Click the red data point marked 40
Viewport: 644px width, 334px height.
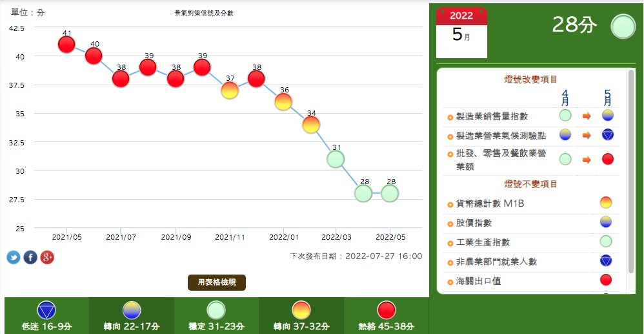(x=94, y=56)
